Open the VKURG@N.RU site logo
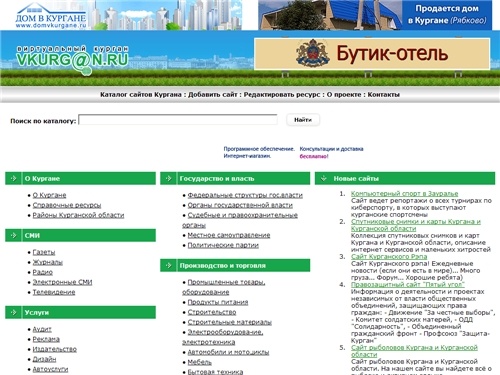500x375 pixels. (x=72, y=59)
